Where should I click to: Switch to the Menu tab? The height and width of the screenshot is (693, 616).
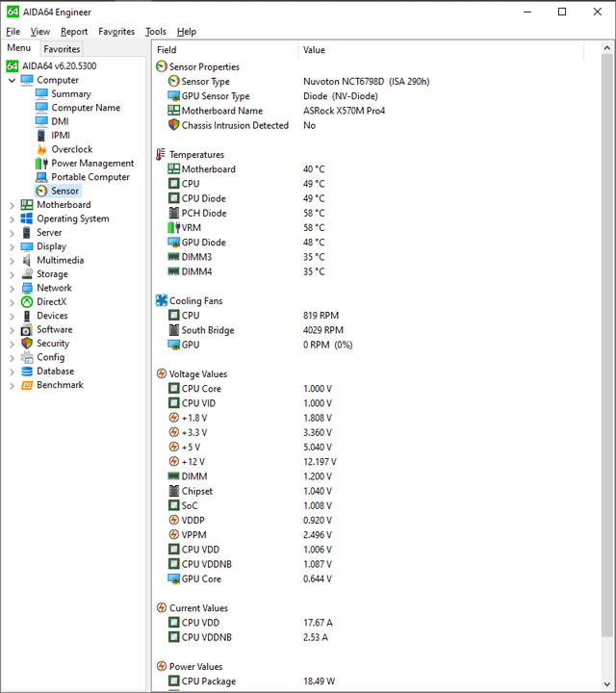click(x=19, y=48)
